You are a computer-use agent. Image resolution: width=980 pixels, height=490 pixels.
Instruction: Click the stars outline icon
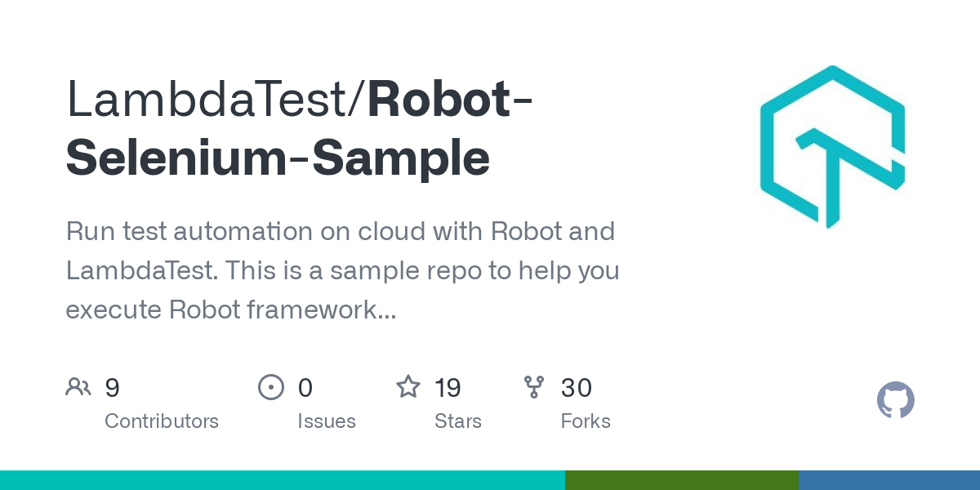[x=408, y=386]
